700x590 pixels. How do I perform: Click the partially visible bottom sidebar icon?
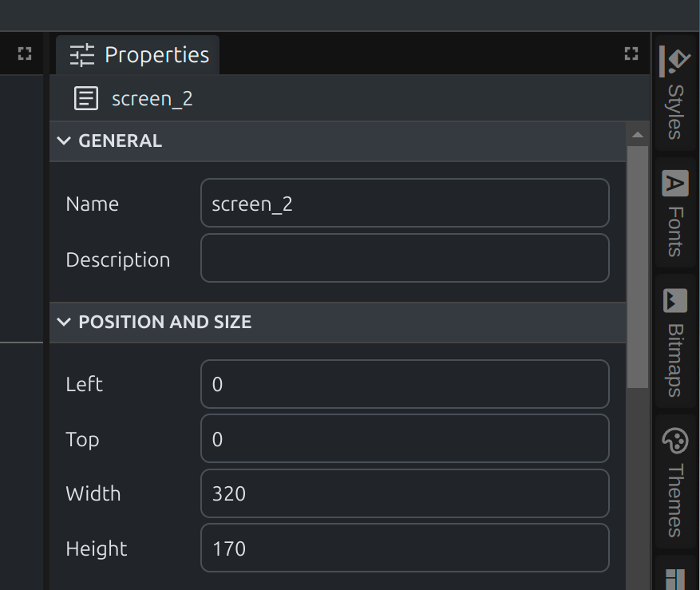675,579
